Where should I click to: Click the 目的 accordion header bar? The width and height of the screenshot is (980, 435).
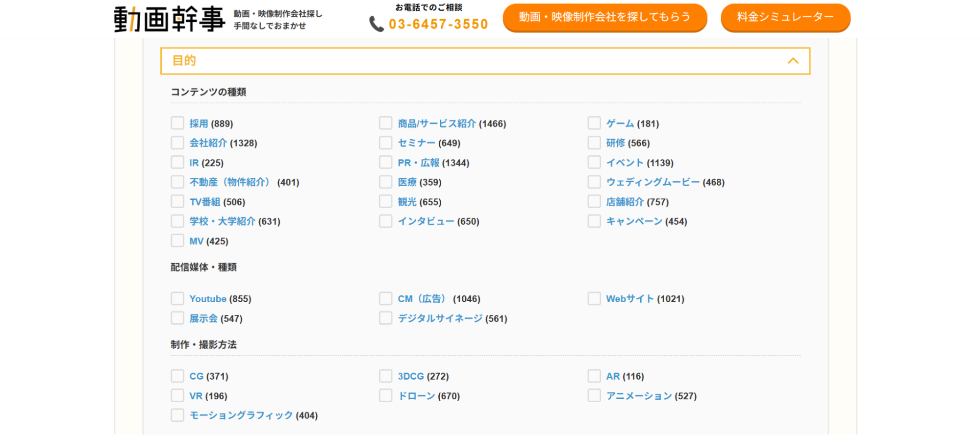484,61
